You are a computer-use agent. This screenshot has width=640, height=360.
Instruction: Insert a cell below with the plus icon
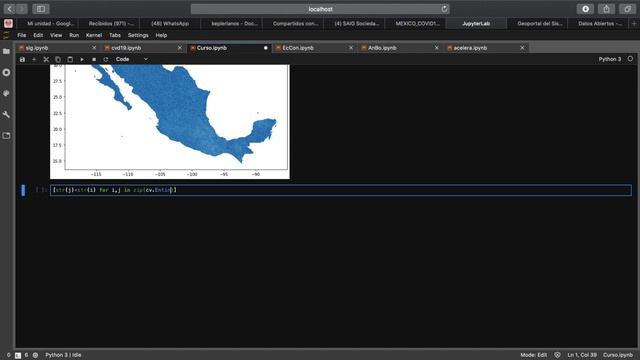click(x=34, y=59)
